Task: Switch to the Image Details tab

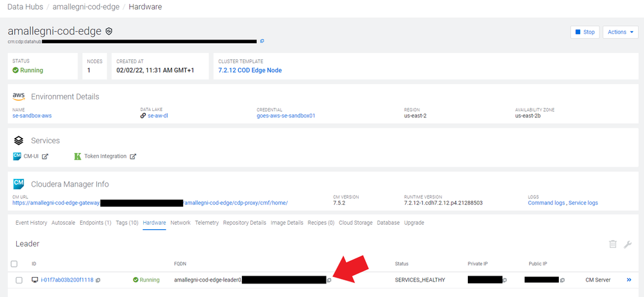Action: [287, 223]
